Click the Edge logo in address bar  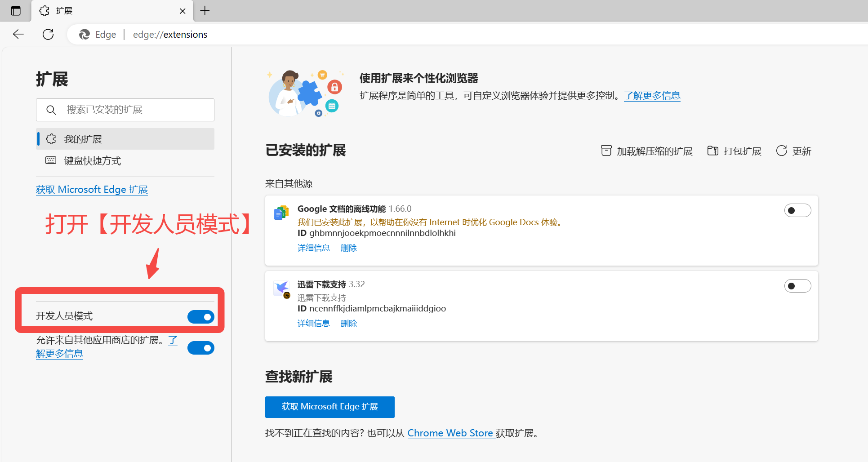[x=85, y=35]
